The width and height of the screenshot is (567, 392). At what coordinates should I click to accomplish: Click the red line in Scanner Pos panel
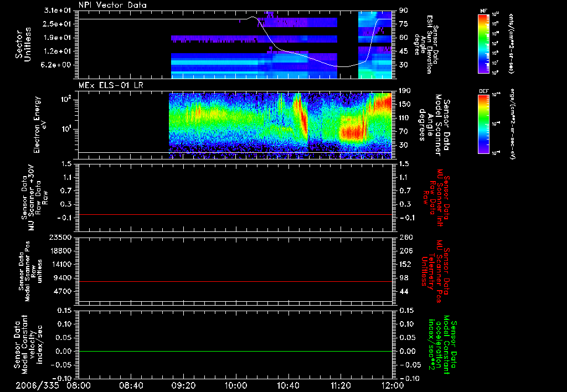[235, 281]
